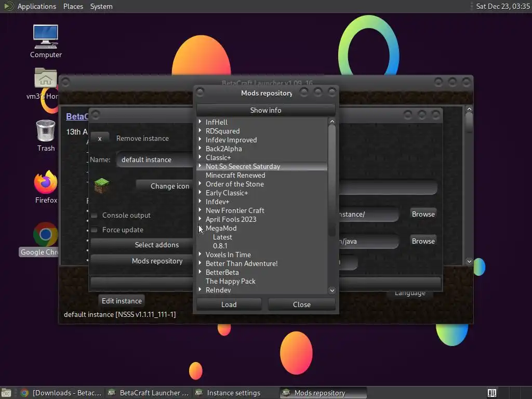Screen dimensions: 532x399
Task: Click the Language button in launcher
Action: pos(410,294)
